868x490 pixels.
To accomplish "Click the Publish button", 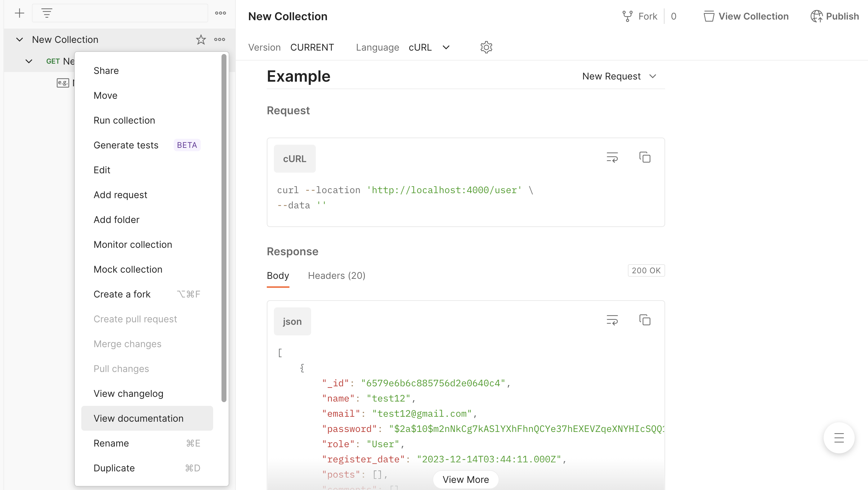I will click(x=834, y=16).
